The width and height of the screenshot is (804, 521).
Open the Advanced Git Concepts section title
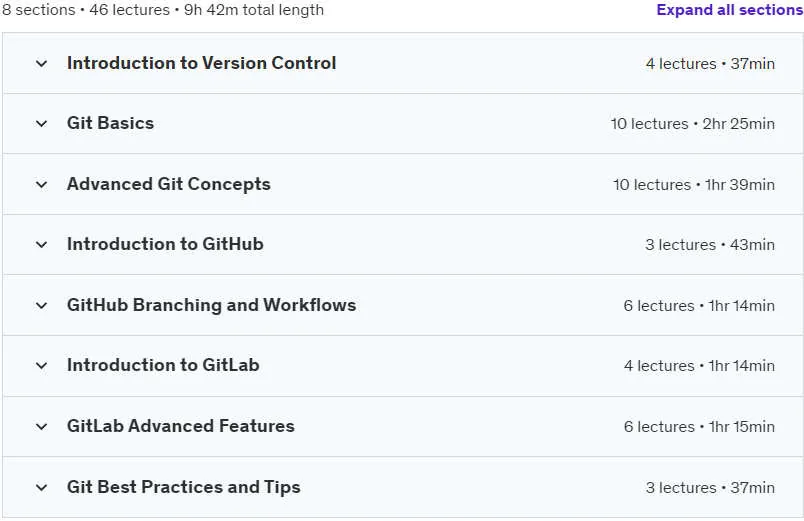point(169,184)
